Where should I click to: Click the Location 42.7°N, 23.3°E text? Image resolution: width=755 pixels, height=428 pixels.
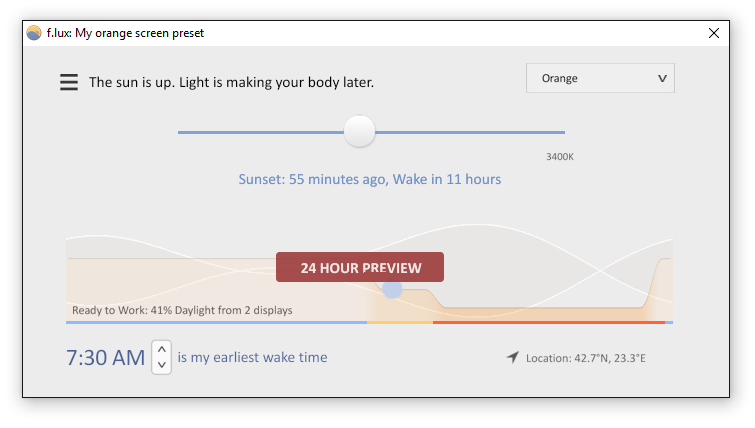pyautogui.click(x=586, y=358)
